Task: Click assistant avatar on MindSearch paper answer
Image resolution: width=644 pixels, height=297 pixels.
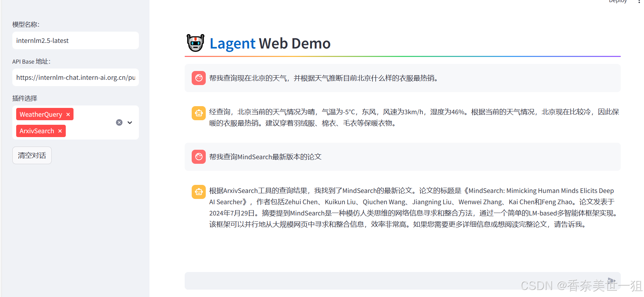Action: pyautogui.click(x=199, y=192)
